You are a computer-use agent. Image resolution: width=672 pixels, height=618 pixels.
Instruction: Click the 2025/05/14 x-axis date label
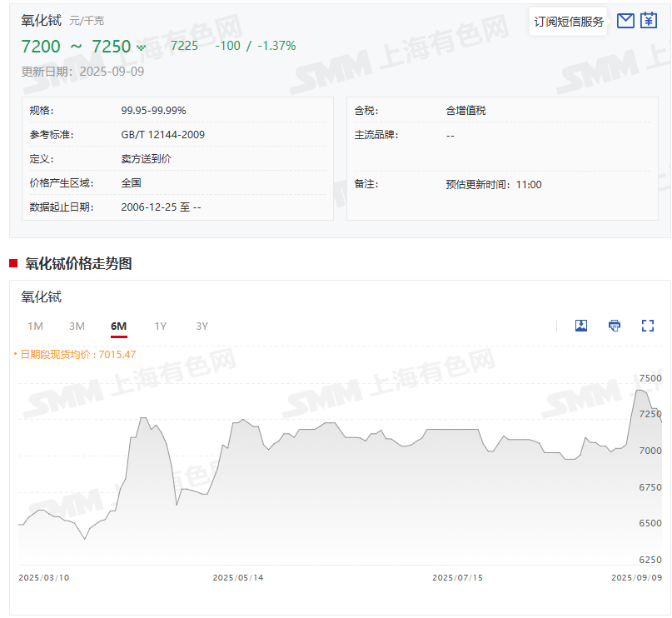[238, 578]
